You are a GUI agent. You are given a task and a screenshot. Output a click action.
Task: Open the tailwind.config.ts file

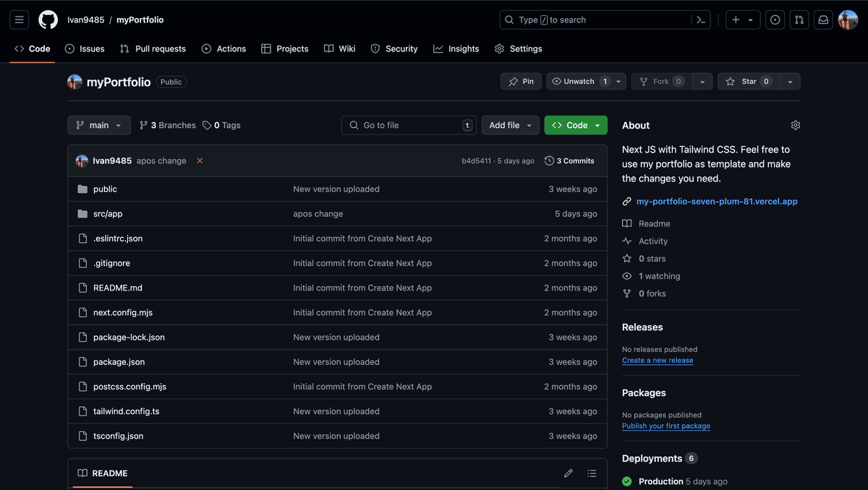click(x=126, y=411)
